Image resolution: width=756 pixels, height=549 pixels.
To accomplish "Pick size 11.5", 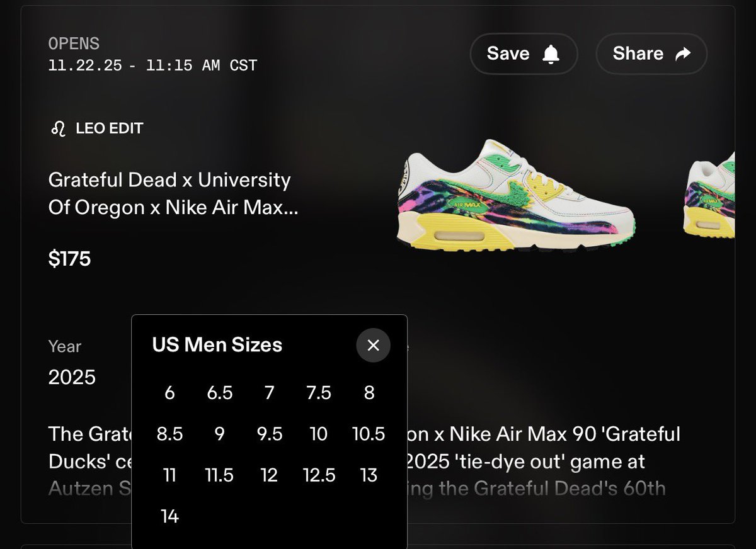I will (x=220, y=475).
